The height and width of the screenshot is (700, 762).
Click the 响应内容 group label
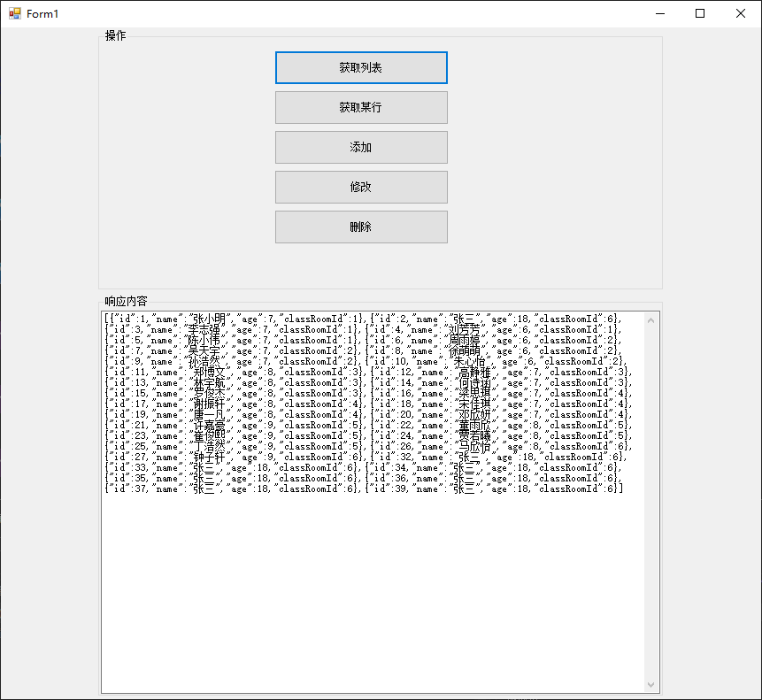point(126,301)
